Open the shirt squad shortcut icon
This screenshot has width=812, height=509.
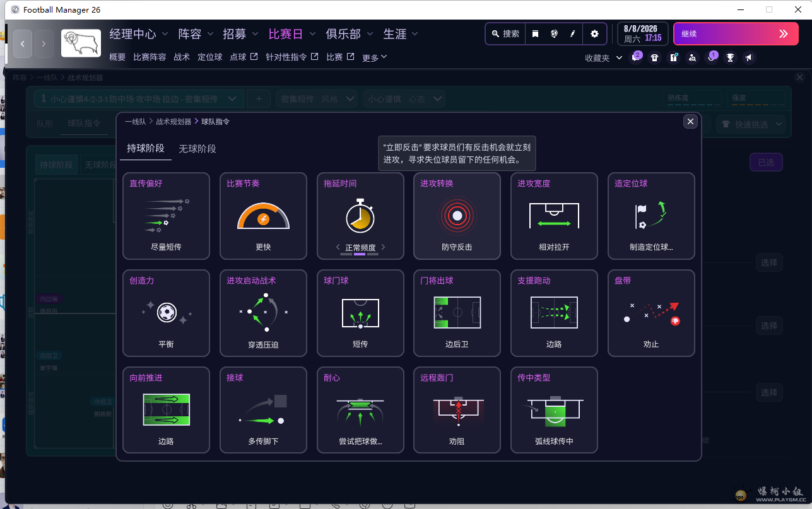[654, 58]
